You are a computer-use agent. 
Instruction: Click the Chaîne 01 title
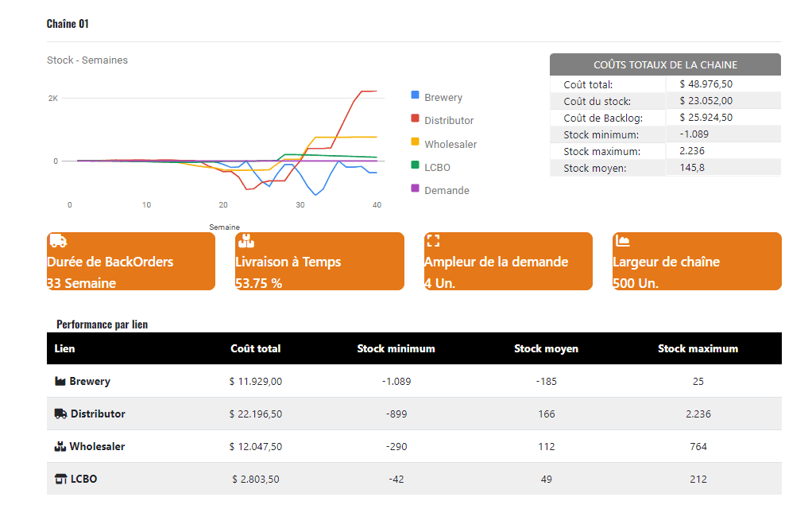coord(68,24)
